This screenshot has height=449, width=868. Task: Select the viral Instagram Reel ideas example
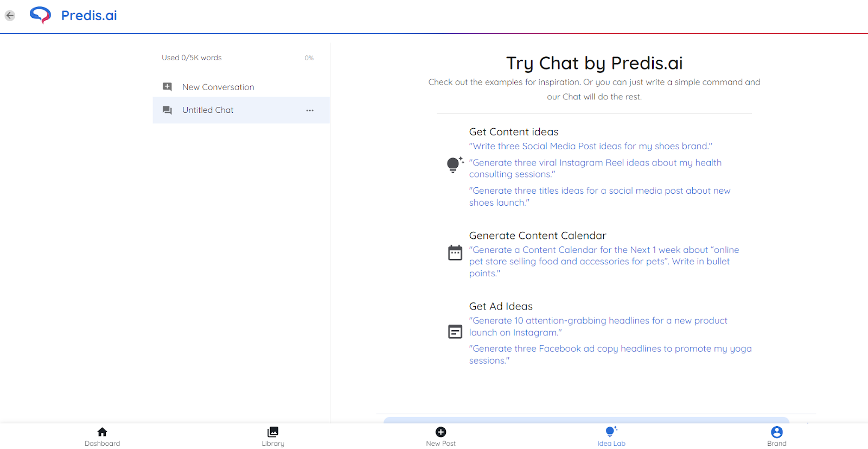(595, 168)
